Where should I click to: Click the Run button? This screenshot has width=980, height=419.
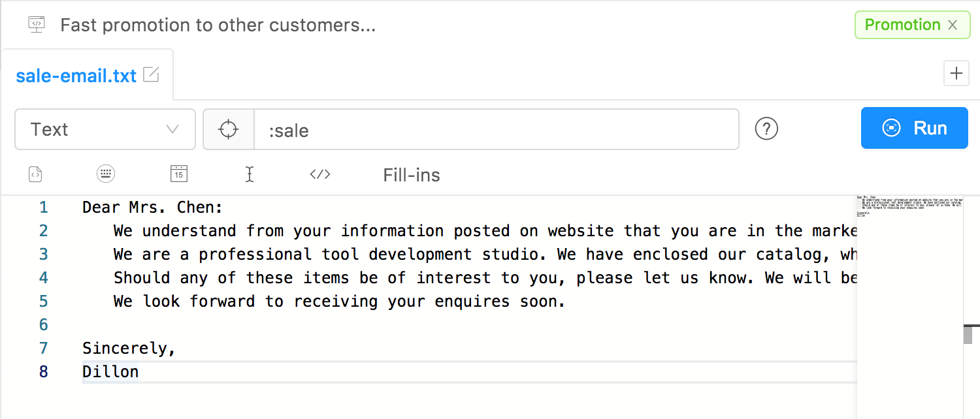click(x=914, y=128)
